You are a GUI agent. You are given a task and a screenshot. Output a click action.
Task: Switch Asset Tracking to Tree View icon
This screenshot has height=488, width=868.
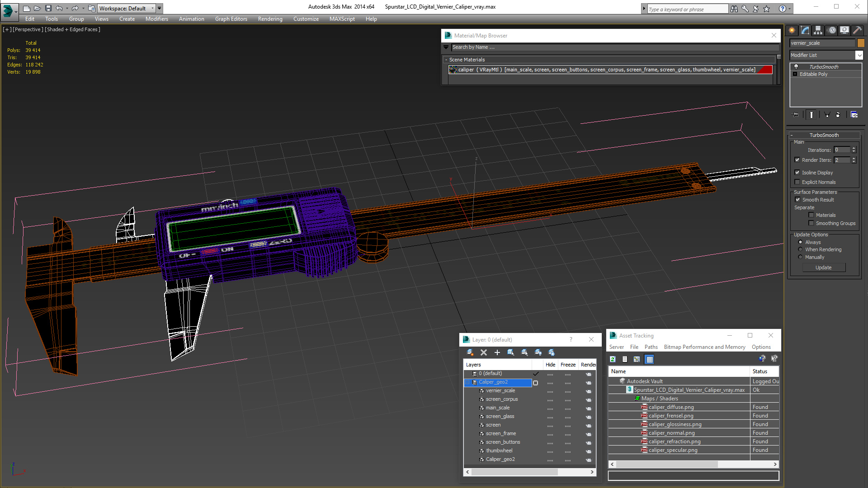pyautogui.click(x=637, y=359)
